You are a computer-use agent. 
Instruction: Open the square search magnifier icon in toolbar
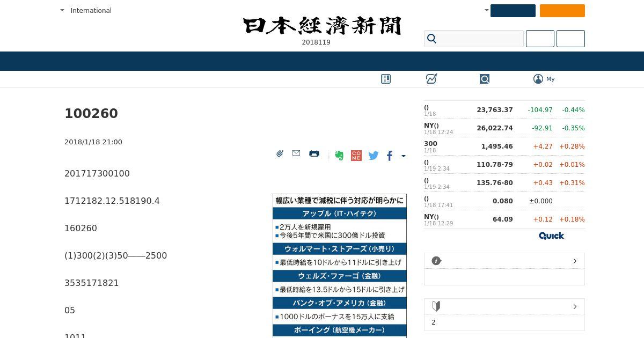(485, 79)
